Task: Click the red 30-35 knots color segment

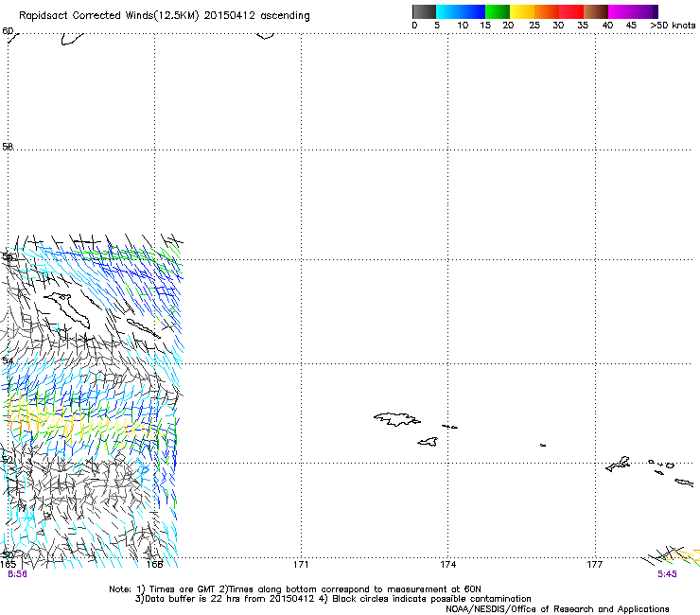Action: (x=571, y=11)
